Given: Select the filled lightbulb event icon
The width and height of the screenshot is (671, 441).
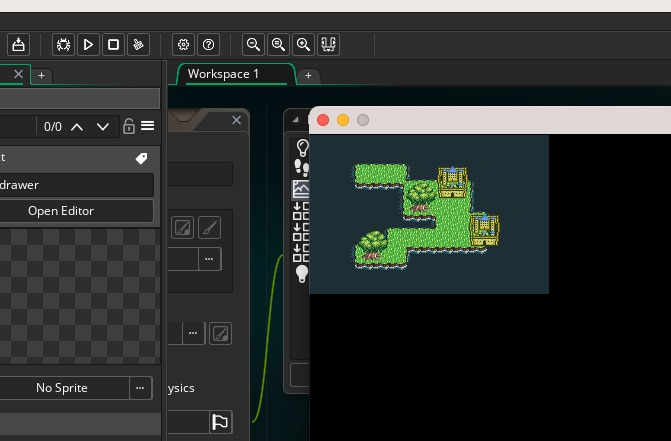Looking at the screenshot, I should pos(302,274).
